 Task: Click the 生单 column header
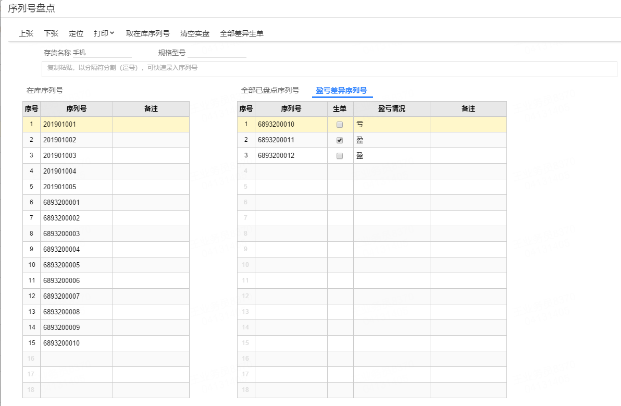click(340, 109)
